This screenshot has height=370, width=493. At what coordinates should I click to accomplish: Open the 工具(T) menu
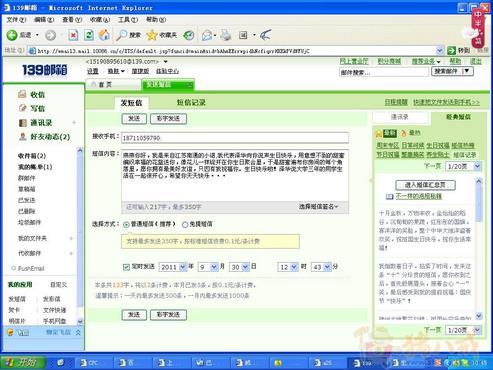click(128, 20)
